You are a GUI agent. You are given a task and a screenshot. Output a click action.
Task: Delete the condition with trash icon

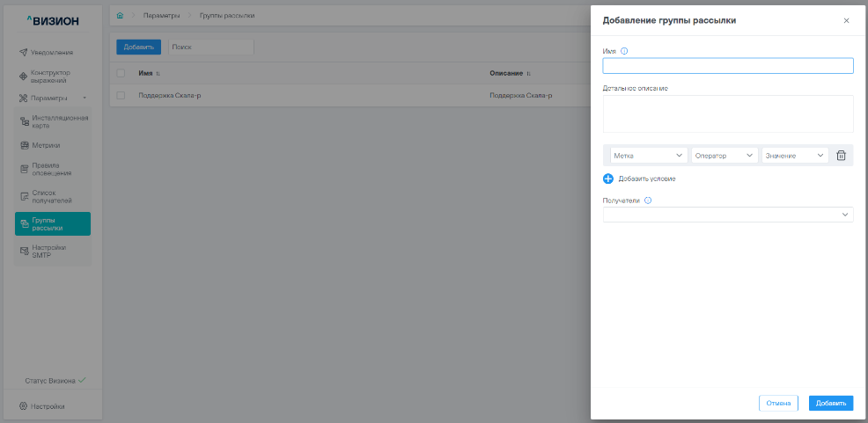(x=841, y=156)
